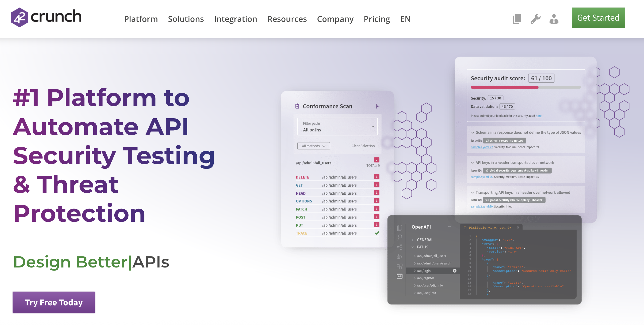Click the Get Started button
This screenshot has width=644, height=325.
598,18
